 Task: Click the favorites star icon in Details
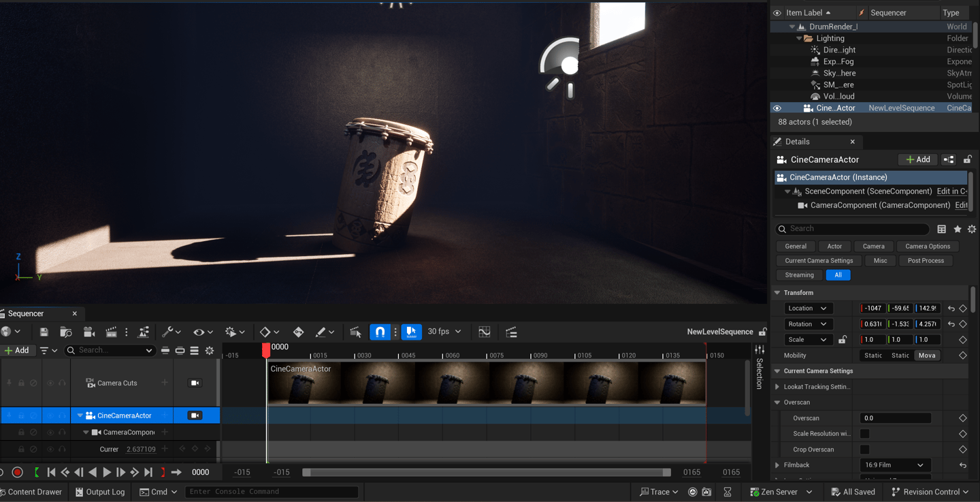tap(958, 230)
